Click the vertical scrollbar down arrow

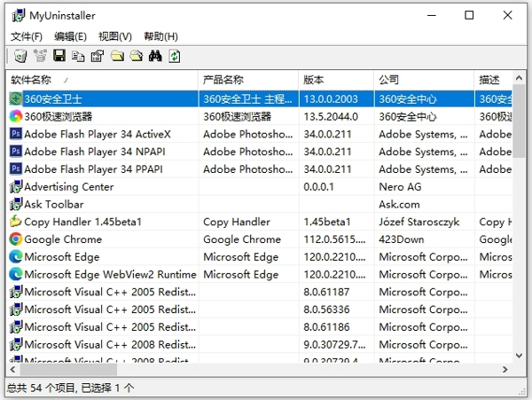(520, 356)
